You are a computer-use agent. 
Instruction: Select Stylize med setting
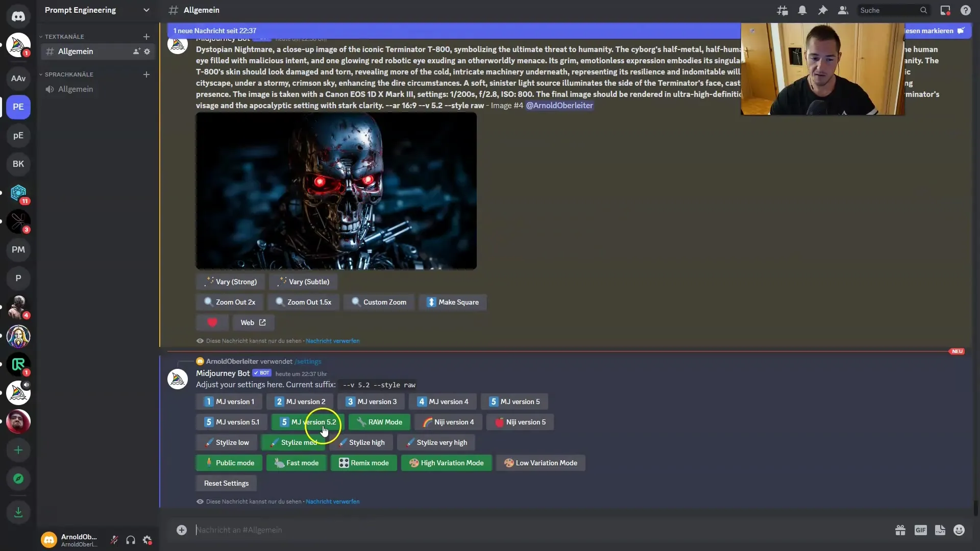coord(300,443)
